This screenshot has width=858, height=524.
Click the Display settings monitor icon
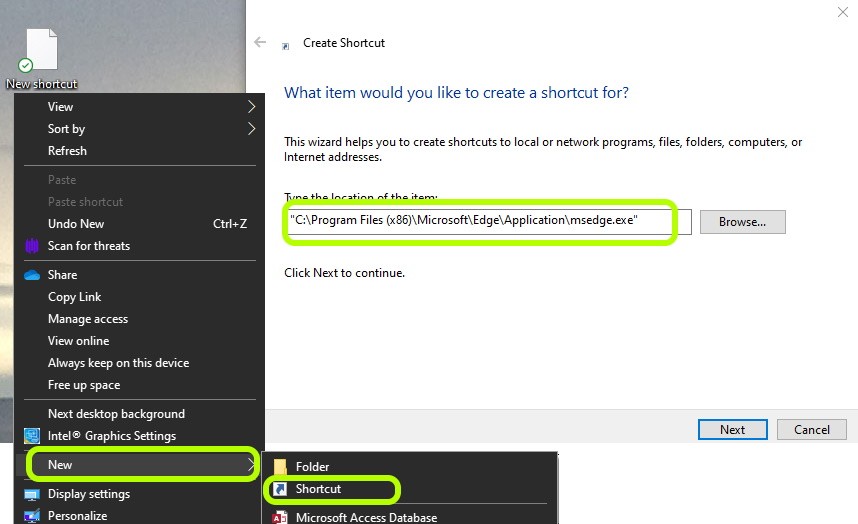31,494
